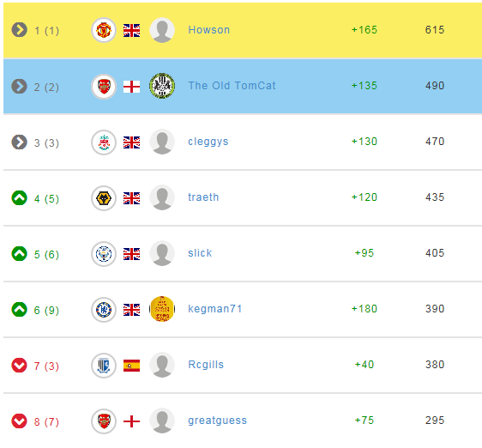Image resolution: width=482 pixels, height=448 pixels.
Task: Open The Old TomCat's profile link
Action: point(232,86)
